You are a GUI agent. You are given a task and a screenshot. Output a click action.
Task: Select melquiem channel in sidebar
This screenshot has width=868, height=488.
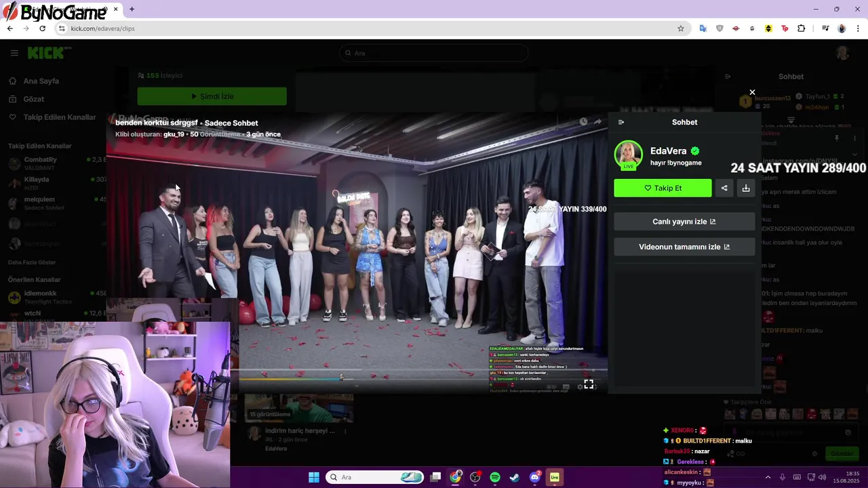click(57, 203)
